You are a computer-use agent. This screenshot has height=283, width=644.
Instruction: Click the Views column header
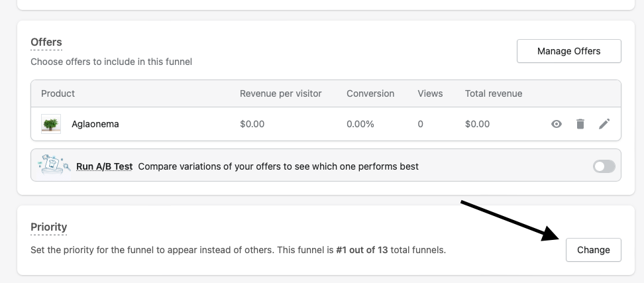tap(430, 93)
